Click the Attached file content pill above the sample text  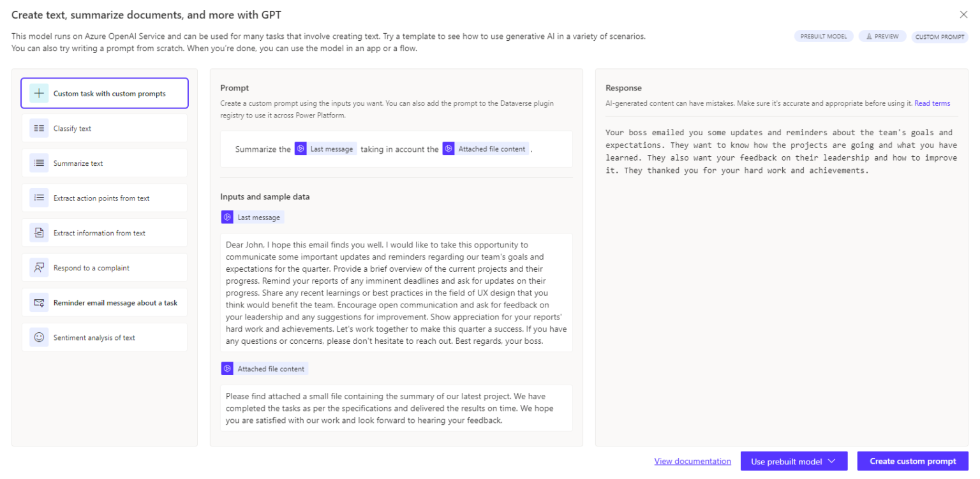coord(264,368)
